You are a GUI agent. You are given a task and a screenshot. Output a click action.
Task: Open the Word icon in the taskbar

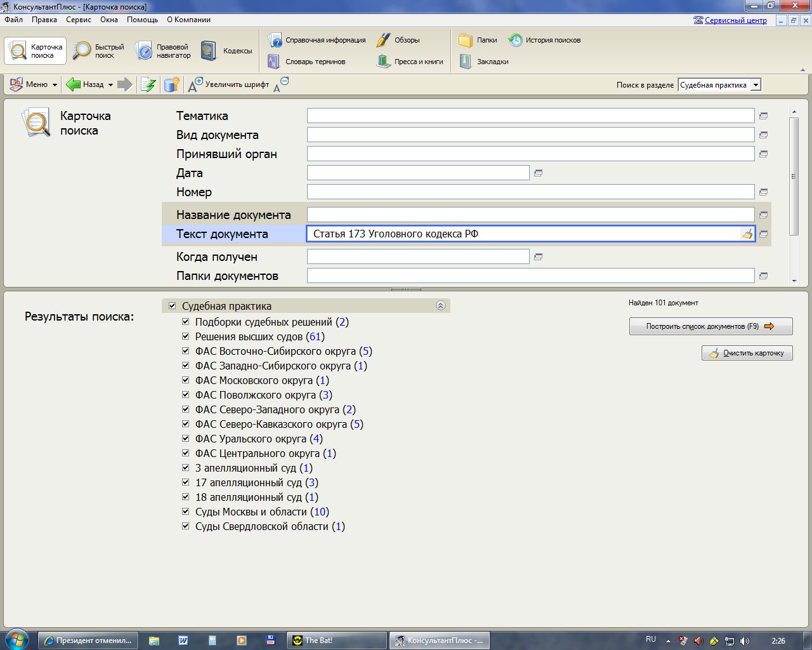tap(183, 640)
